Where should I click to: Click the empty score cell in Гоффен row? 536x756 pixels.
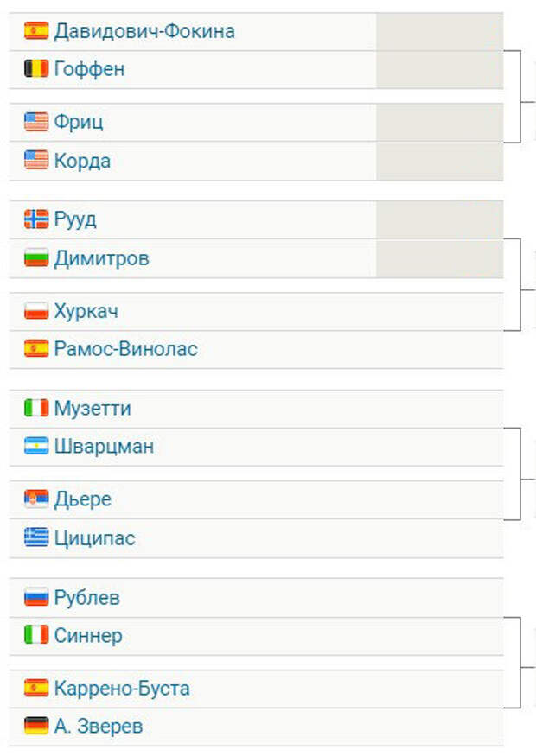(439, 69)
